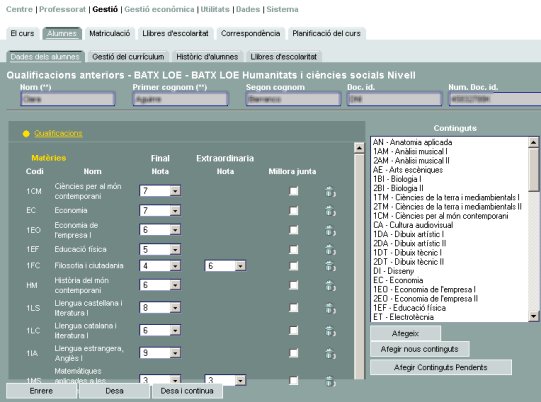The width and height of the screenshot is (541, 402).
Task: Click the Enrere button
Action: click(41, 391)
